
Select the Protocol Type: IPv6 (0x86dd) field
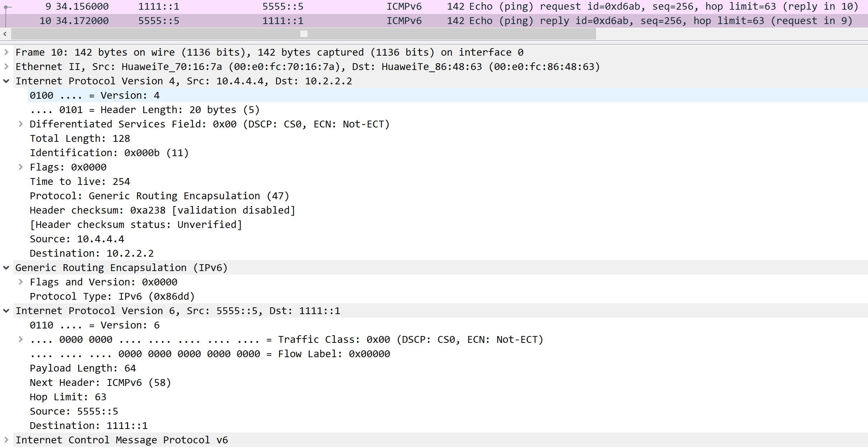pyautogui.click(x=112, y=297)
